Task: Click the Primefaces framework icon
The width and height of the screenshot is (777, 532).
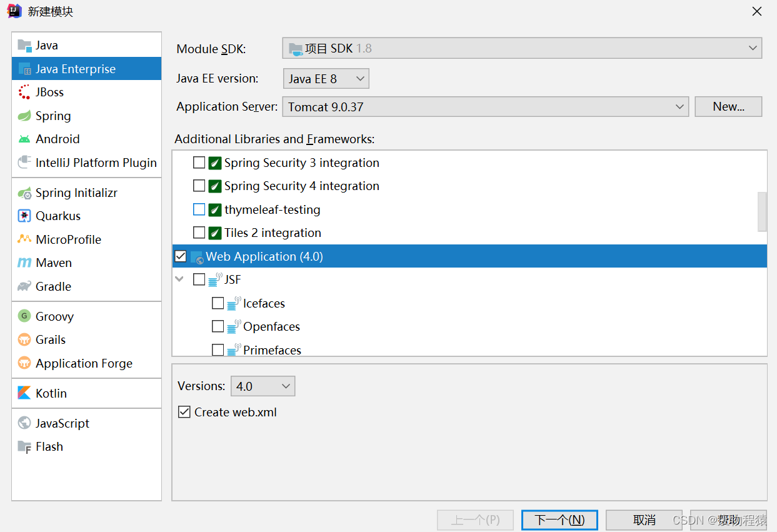Action: tap(234, 349)
